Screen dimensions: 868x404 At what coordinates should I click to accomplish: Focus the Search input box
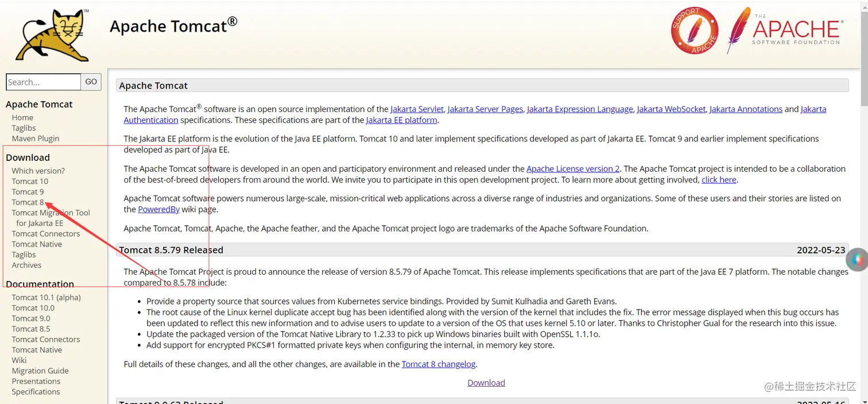[x=44, y=82]
